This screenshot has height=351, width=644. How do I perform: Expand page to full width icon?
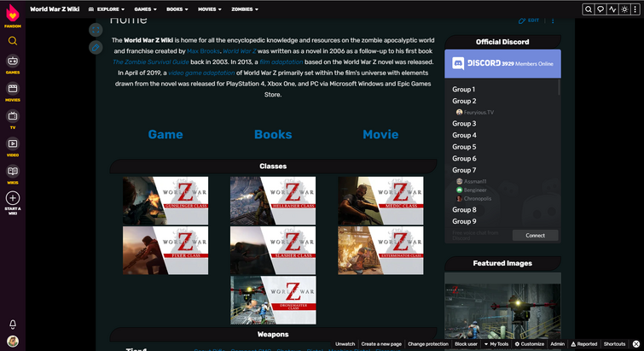coord(96,30)
